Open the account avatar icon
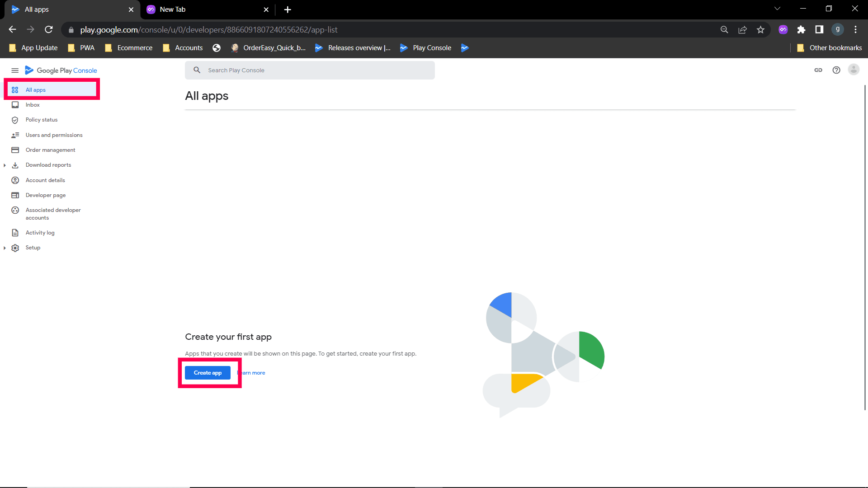Image resolution: width=868 pixels, height=488 pixels. [854, 70]
